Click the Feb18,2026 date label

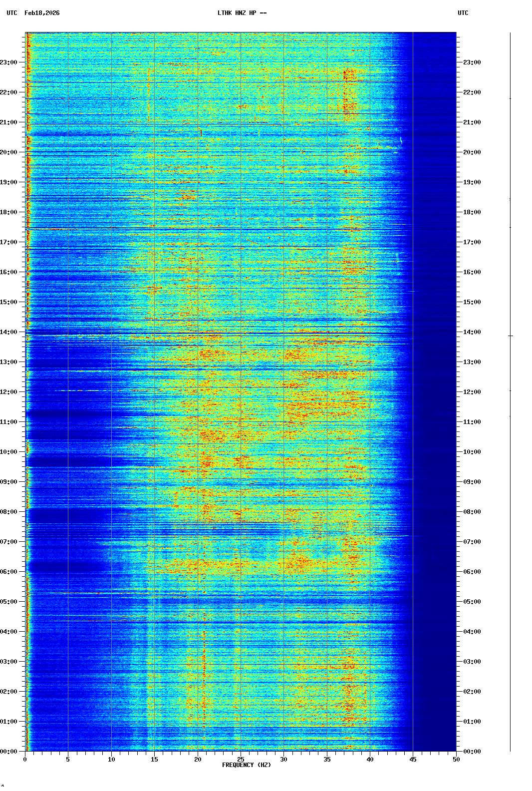coord(42,13)
